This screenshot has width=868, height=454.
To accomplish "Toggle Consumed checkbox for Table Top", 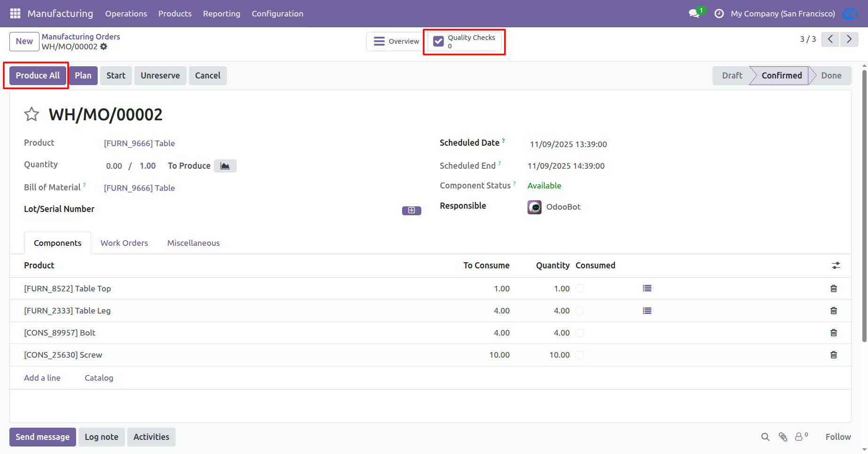I will click(580, 289).
